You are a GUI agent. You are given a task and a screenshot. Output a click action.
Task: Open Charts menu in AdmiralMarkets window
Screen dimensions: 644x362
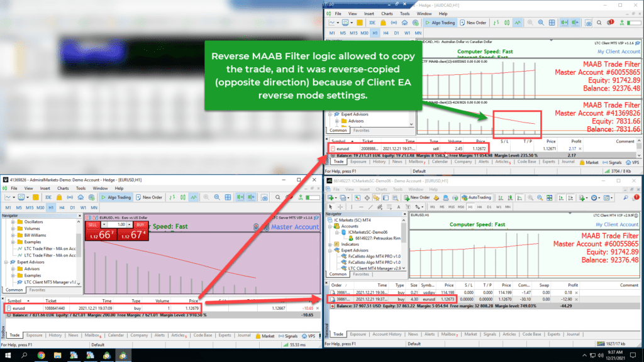tap(63, 189)
